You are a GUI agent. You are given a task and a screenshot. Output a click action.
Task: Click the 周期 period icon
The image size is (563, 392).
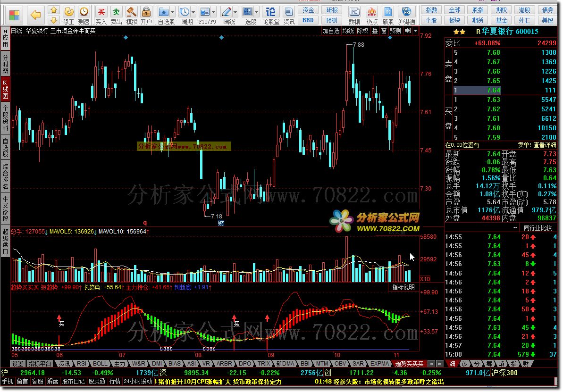coord(185,16)
